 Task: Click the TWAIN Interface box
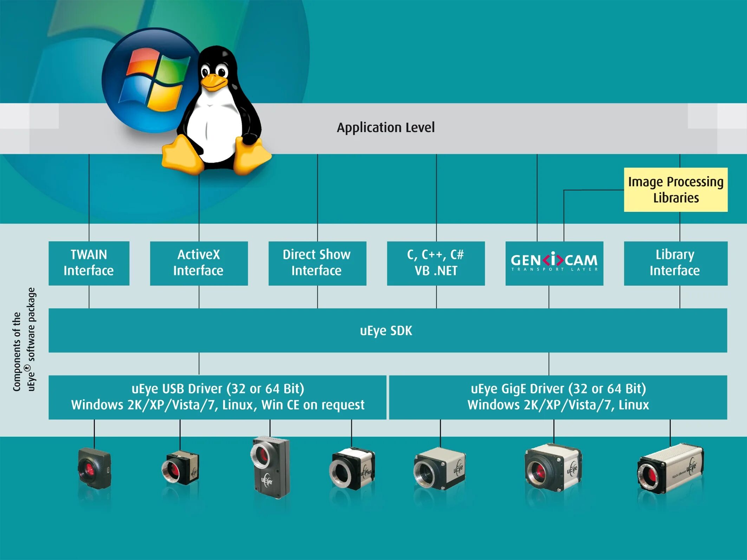[89, 263]
